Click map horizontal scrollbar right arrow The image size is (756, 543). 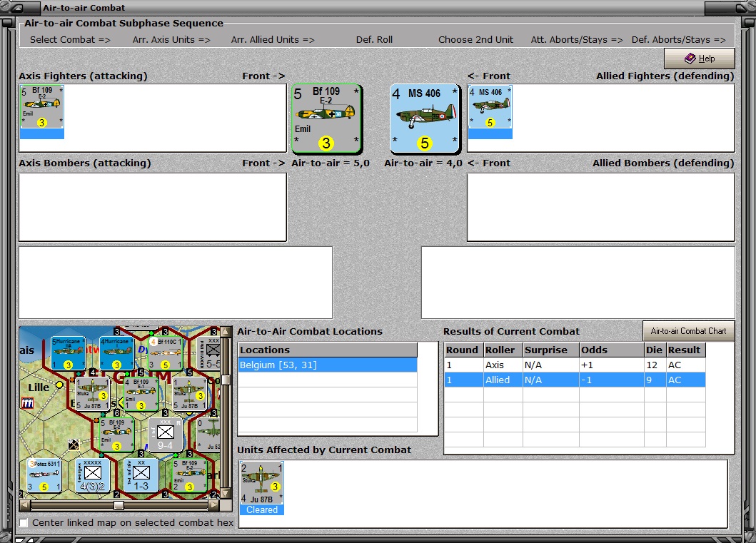pos(214,505)
